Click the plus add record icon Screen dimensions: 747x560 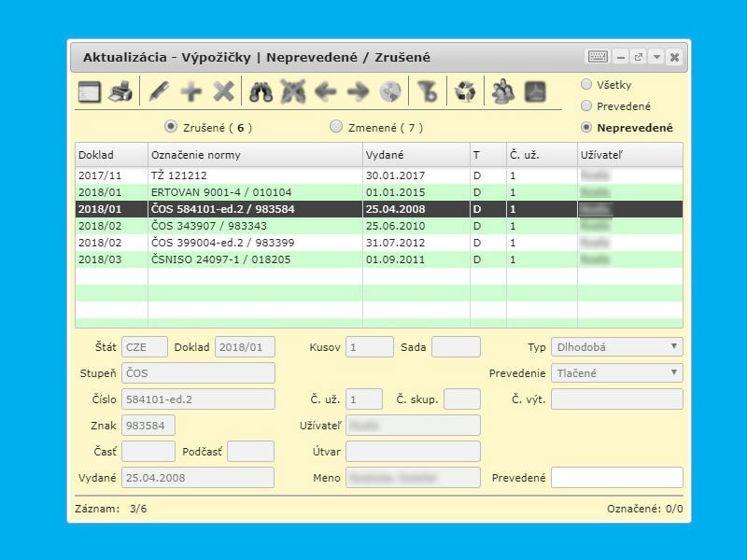191,91
